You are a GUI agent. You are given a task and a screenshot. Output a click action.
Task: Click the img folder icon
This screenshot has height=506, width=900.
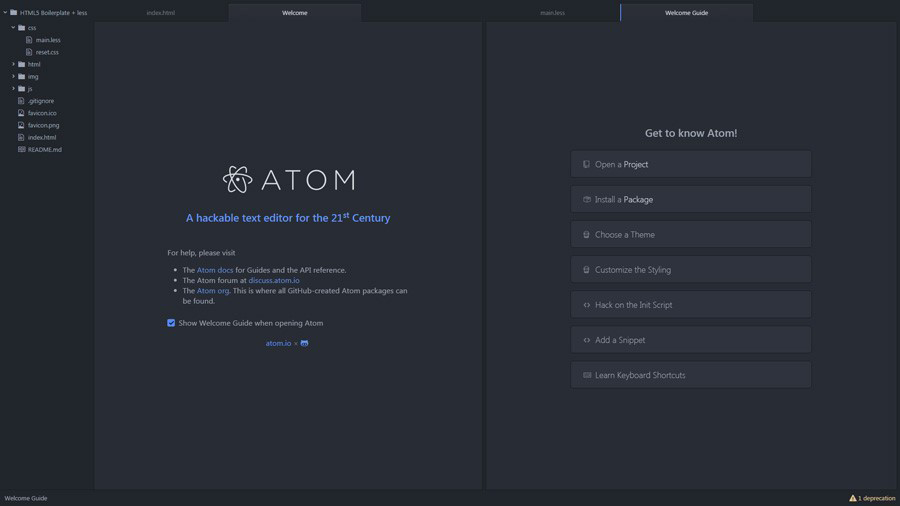coord(21,76)
